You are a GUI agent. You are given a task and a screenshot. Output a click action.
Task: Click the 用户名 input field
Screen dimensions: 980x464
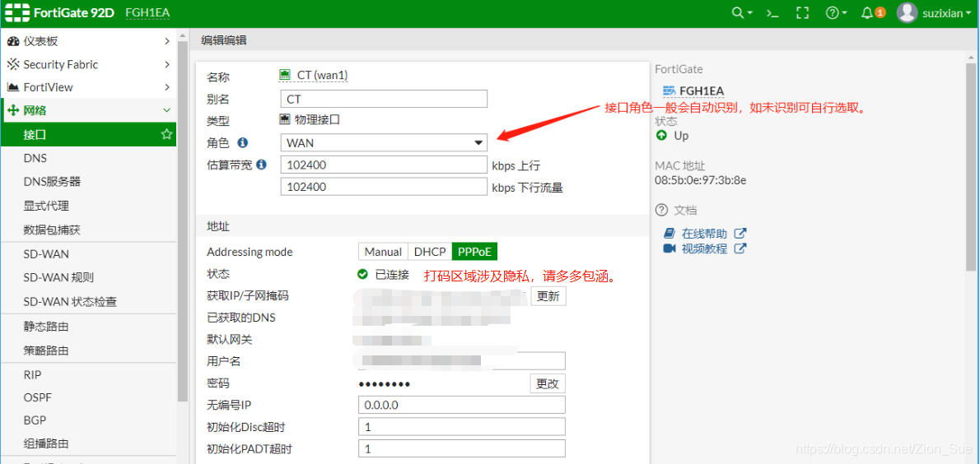[462, 361]
